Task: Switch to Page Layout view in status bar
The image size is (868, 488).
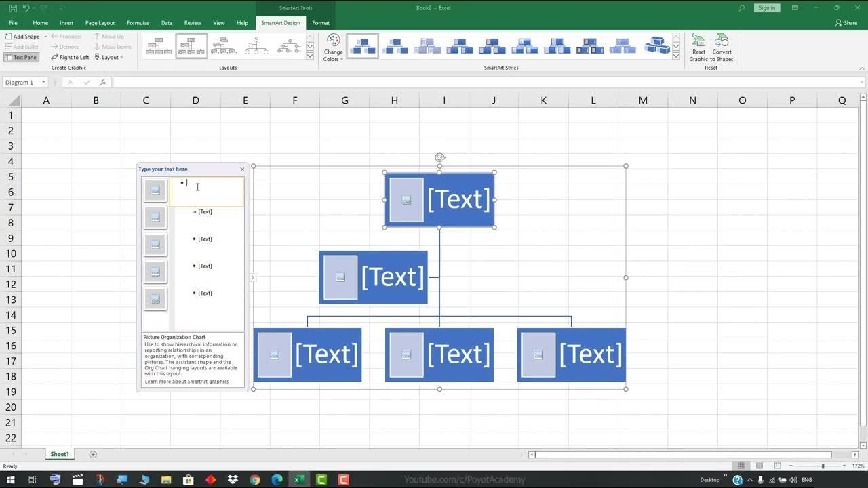Action: click(x=759, y=466)
